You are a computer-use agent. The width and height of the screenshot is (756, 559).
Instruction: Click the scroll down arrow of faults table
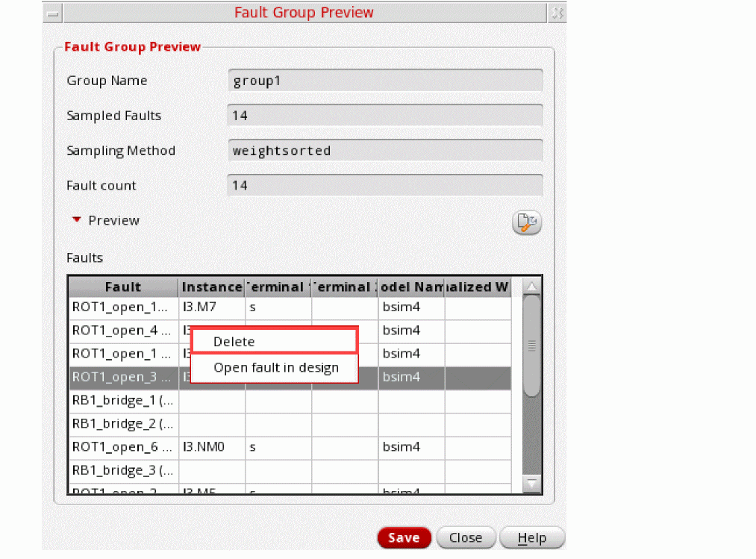pyautogui.click(x=532, y=483)
